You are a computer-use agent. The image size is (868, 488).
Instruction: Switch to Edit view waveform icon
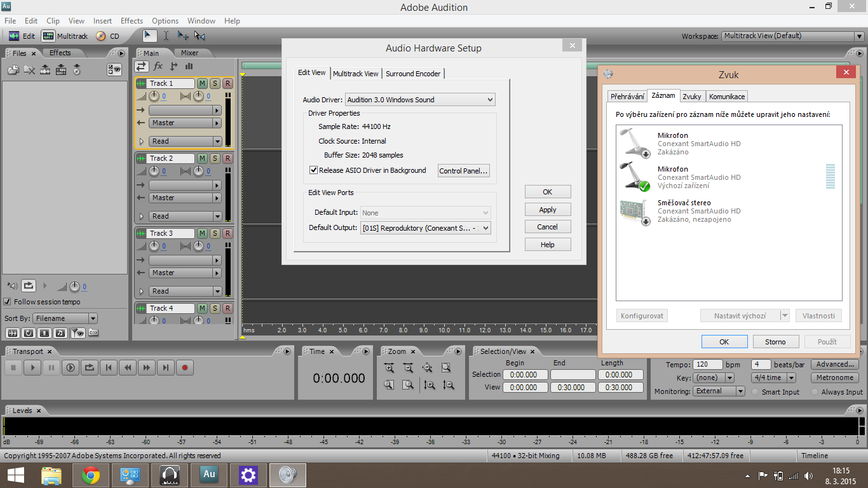(x=14, y=36)
